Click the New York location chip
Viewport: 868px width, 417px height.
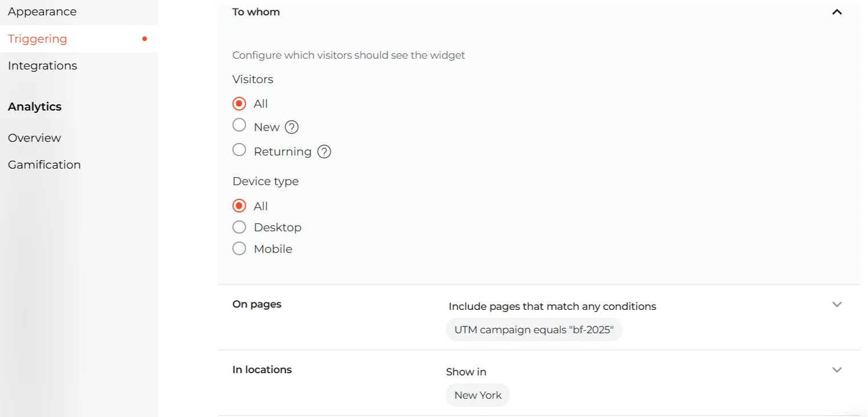[x=478, y=395]
